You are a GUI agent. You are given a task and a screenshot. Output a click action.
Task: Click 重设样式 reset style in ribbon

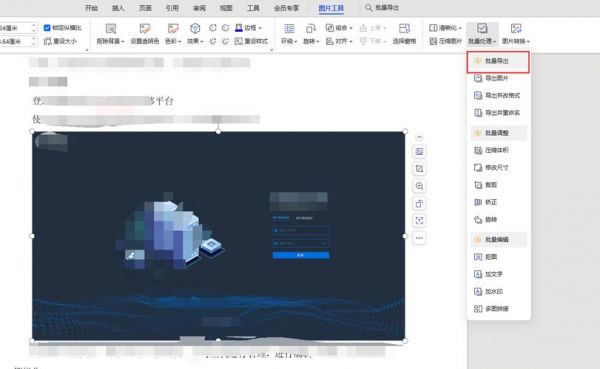click(251, 41)
